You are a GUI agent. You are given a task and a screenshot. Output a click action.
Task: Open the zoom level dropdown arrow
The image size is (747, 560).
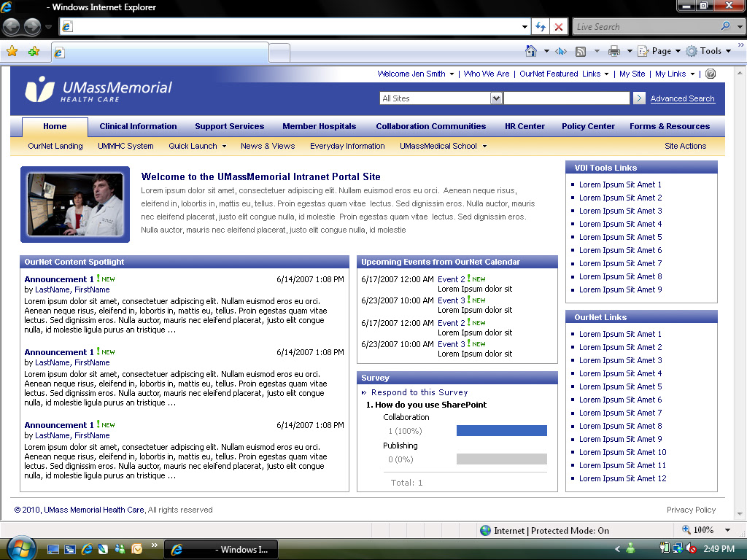727,530
